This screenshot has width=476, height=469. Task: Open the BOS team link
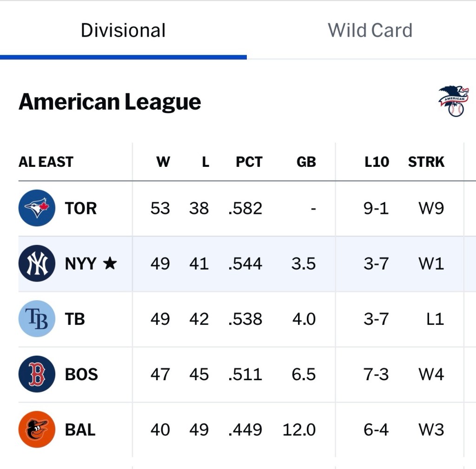click(81, 375)
